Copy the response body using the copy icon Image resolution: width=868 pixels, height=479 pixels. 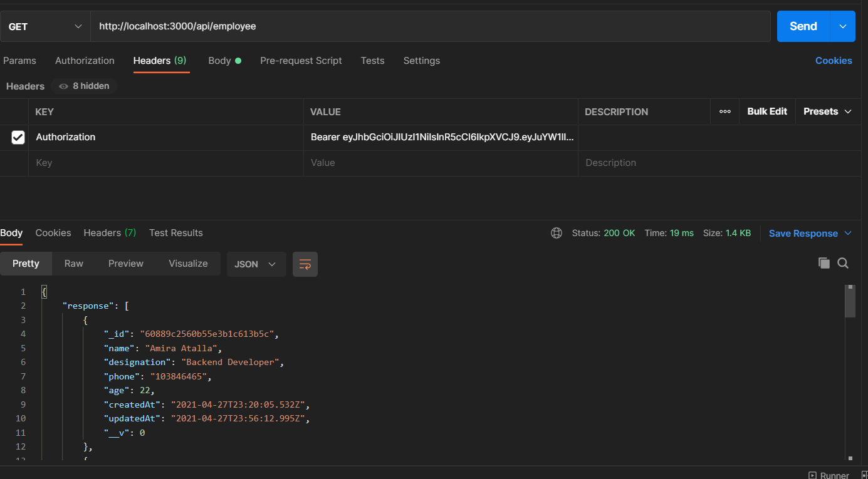tap(824, 263)
